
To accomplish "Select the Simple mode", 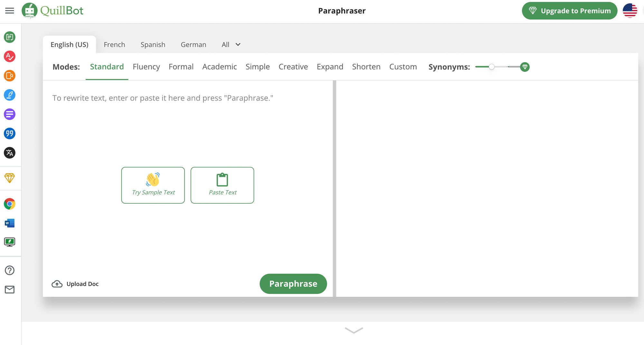I will click(x=258, y=67).
